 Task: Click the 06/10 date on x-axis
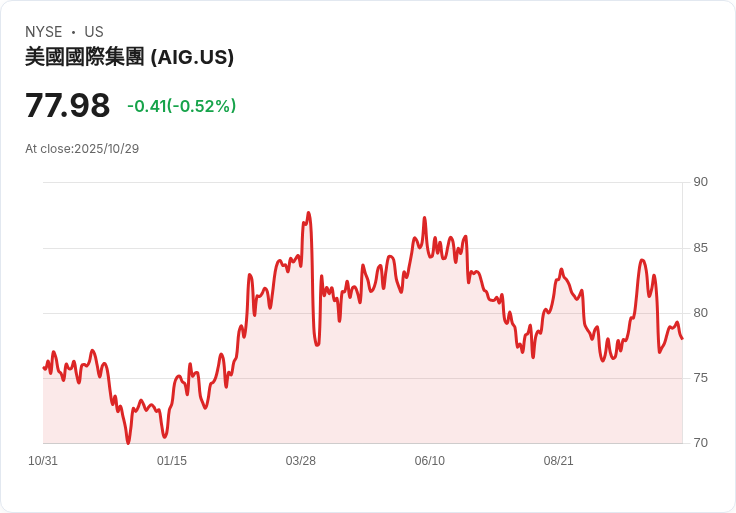(x=430, y=461)
